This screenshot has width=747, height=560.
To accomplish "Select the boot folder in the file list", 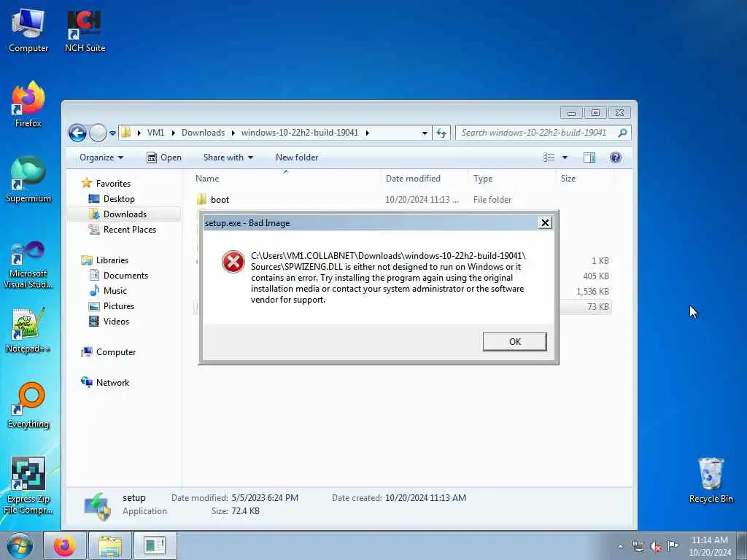I will click(x=220, y=200).
